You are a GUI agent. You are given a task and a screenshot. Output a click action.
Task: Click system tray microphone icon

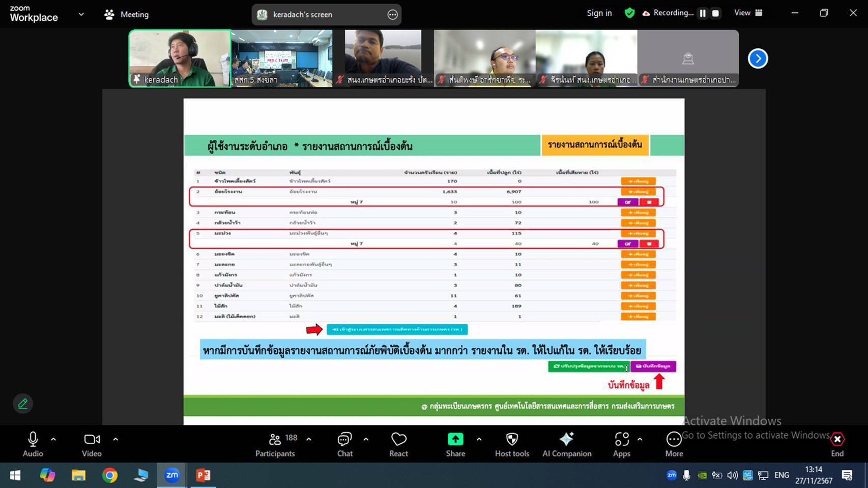(686, 475)
